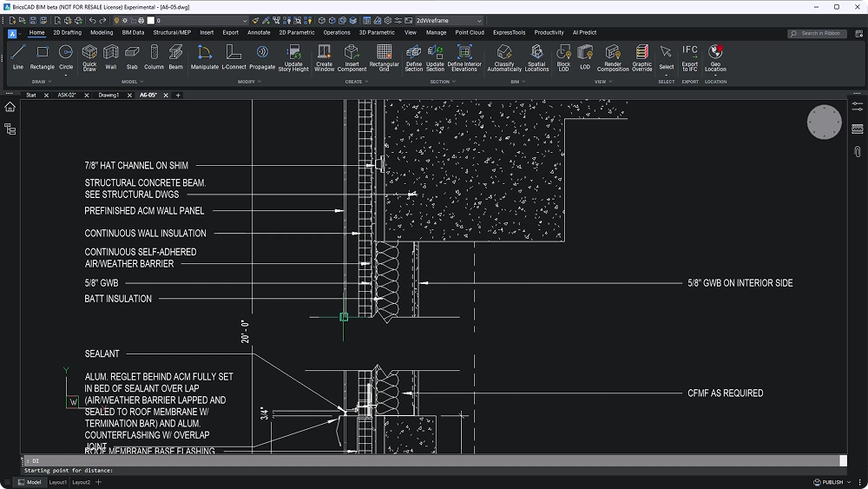Close the A6-05 document tab
Viewport: 868px width, 489px height.
pos(166,96)
